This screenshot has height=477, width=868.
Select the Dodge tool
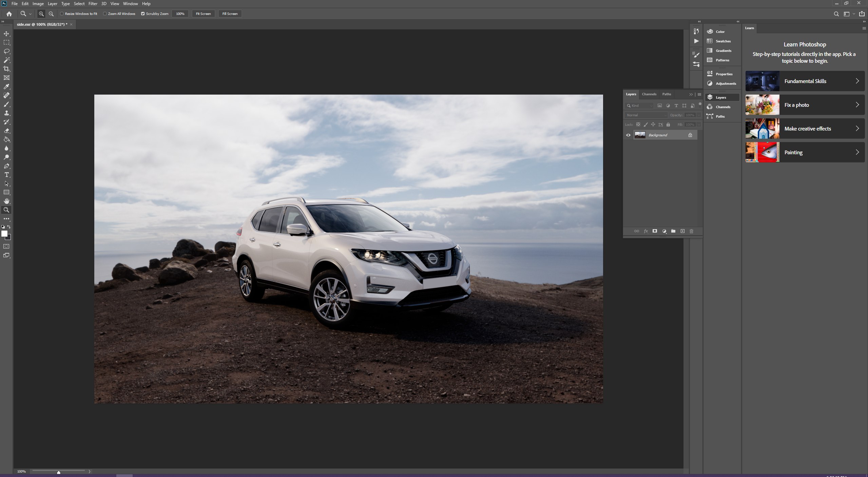coord(6,157)
